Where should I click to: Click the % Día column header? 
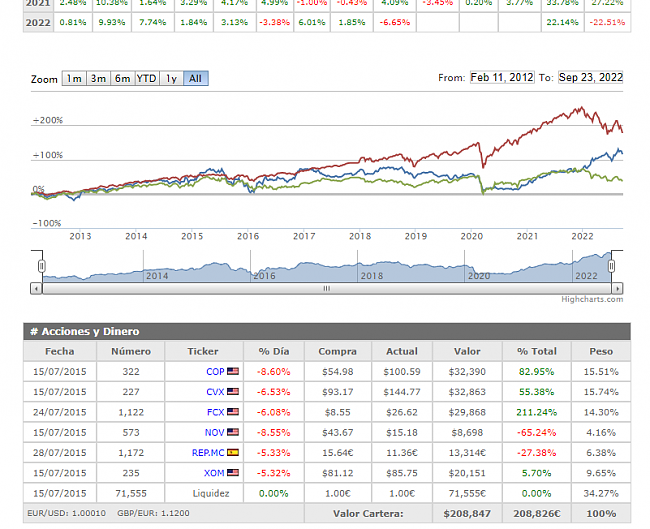(274, 351)
